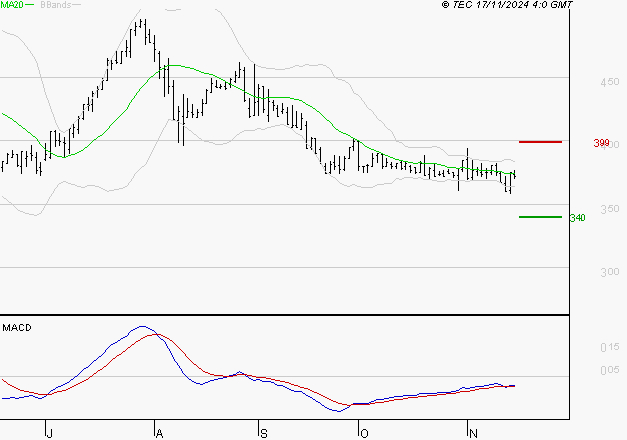The image size is (627, 440).
Task: Click the BBands legend label
Action: [x=56, y=5]
